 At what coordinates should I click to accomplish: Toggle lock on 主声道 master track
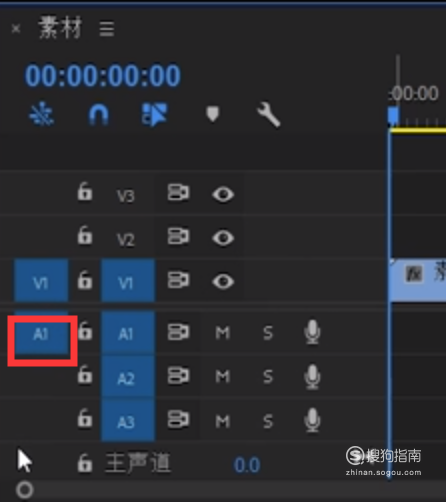(85, 463)
